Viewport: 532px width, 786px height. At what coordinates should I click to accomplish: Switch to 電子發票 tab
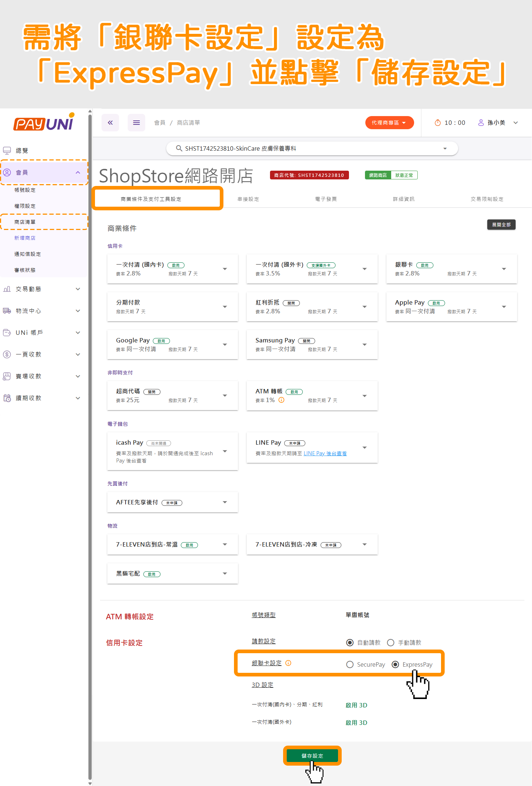[326, 199]
